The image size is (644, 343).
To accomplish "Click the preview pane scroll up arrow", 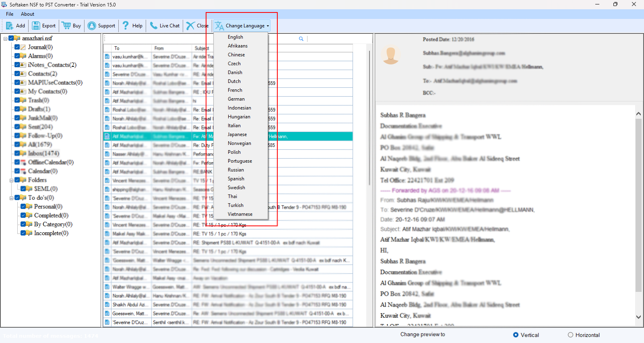I will tap(638, 114).
